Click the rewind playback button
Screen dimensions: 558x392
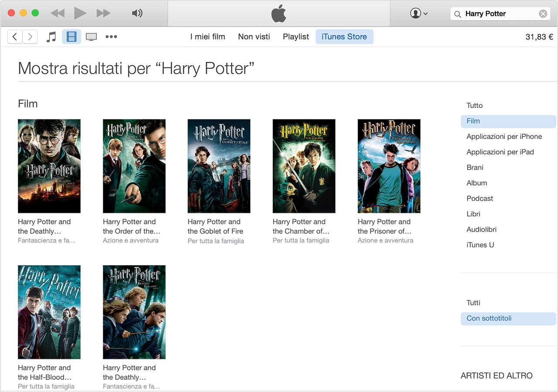pyautogui.click(x=58, y=13)
